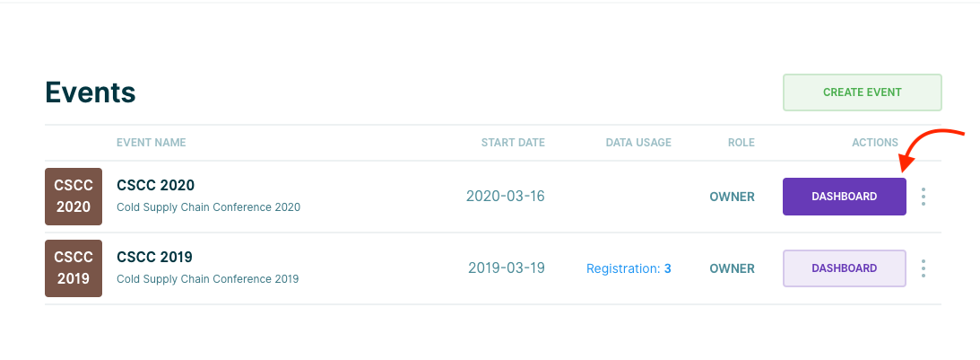Image resolution: width=980 pixels, height=360 pixels.
Task: Select the CSCC 2019 event name
Action: coord(155,258)
